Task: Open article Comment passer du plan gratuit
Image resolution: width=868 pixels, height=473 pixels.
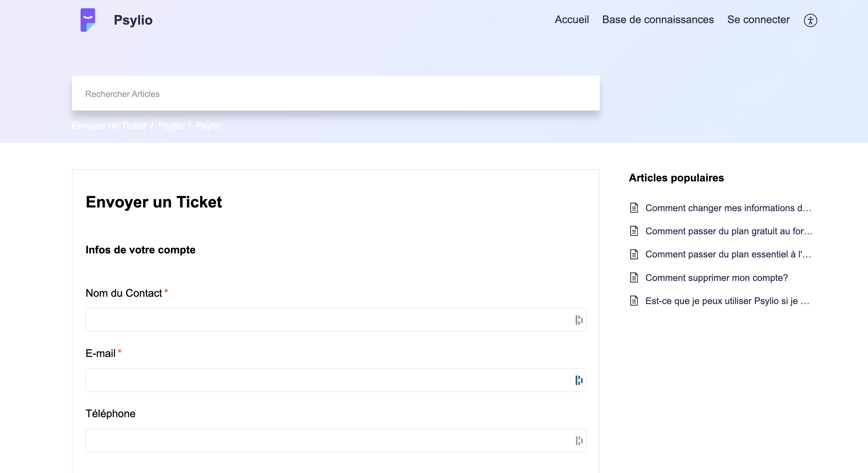Action: pos(728,231)
